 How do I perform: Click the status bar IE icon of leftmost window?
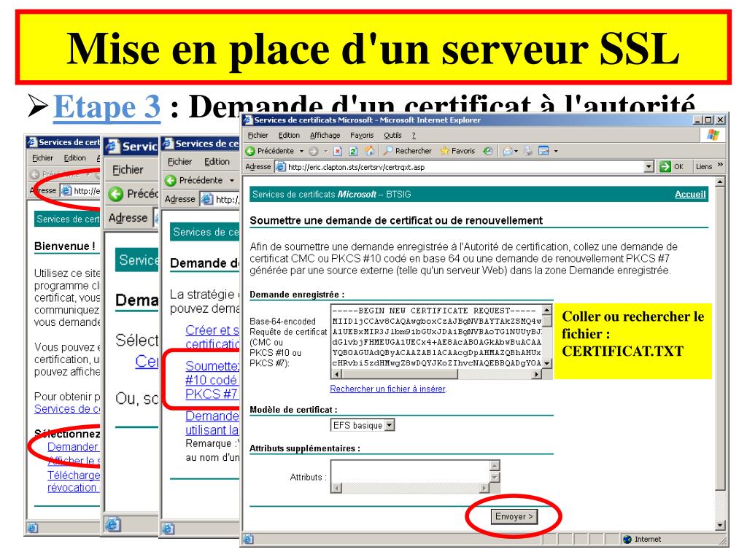(x=33, y=527)
